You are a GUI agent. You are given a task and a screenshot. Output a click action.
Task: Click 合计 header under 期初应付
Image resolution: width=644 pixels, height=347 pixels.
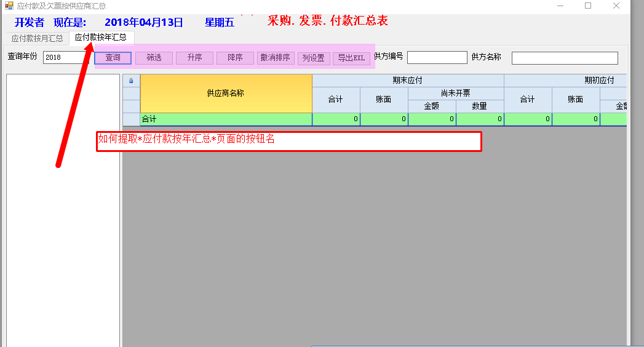528,100
